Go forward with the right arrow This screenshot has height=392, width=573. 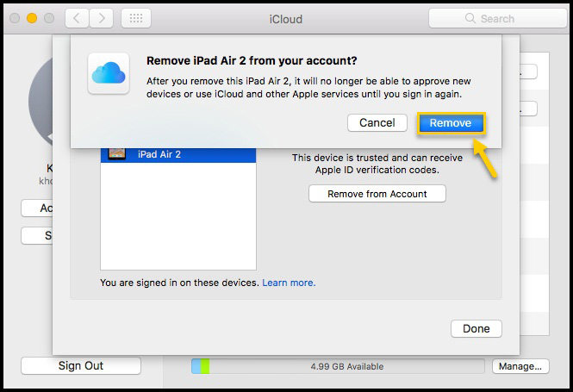pyautogui.click(x=101, y=18)
